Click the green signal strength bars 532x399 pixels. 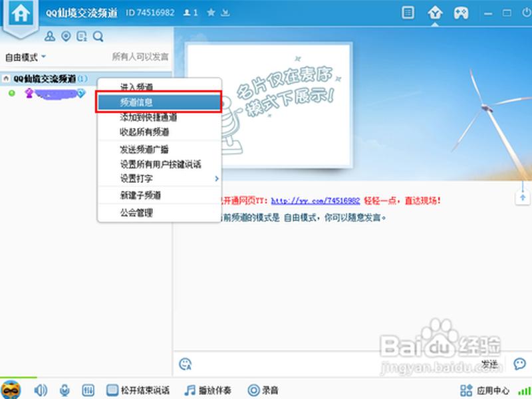pyautogui.click(x=525, y=391)
